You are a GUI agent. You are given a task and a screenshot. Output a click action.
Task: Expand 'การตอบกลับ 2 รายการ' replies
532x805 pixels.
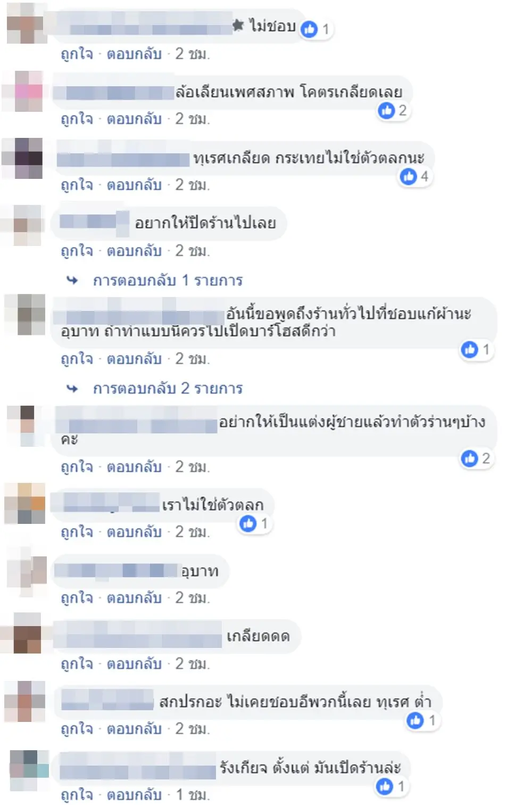(x=168, y=388)
